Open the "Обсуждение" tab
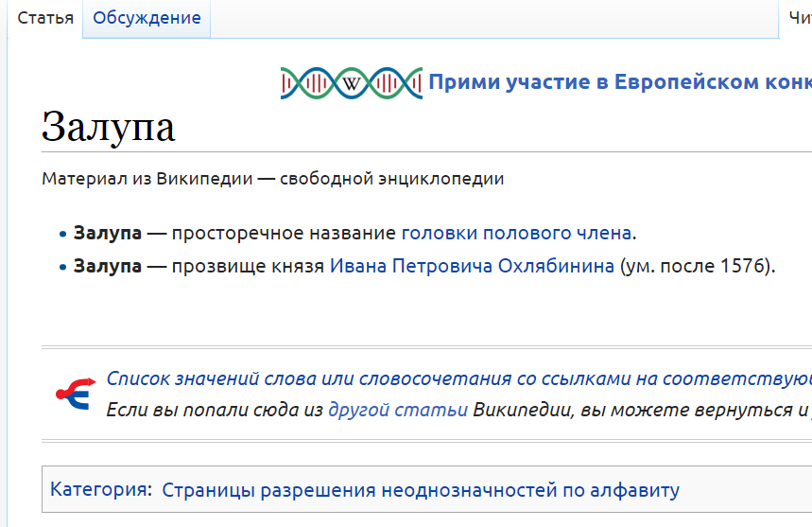This screenshot has height=527, width=812. [x=147, y=18]
